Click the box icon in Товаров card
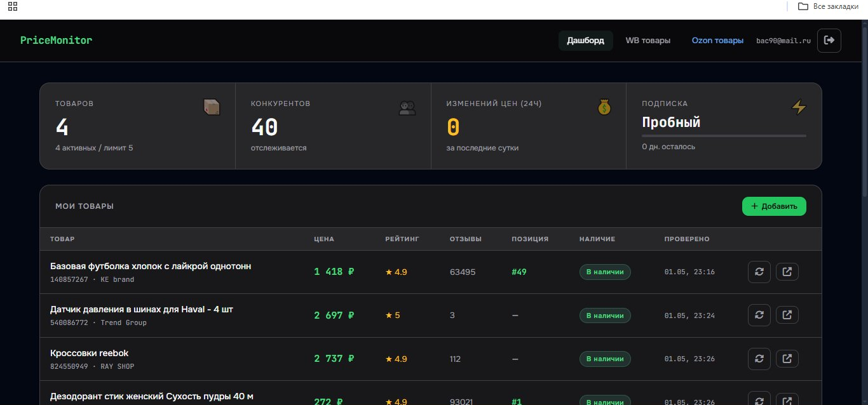The height and width of the screenshot is (405, 868). tap(212, 107)
